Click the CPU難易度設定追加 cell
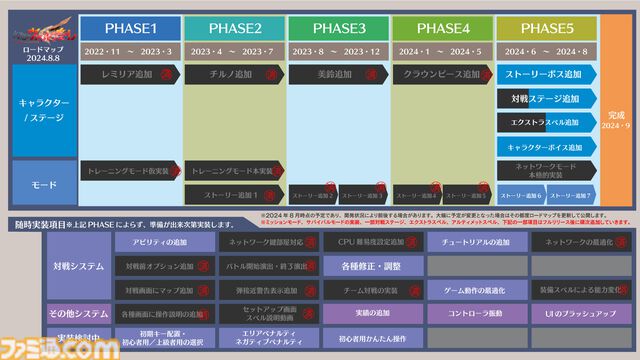Image resolution: width=640 pixels, height=360 pixels. coord(373,242)
